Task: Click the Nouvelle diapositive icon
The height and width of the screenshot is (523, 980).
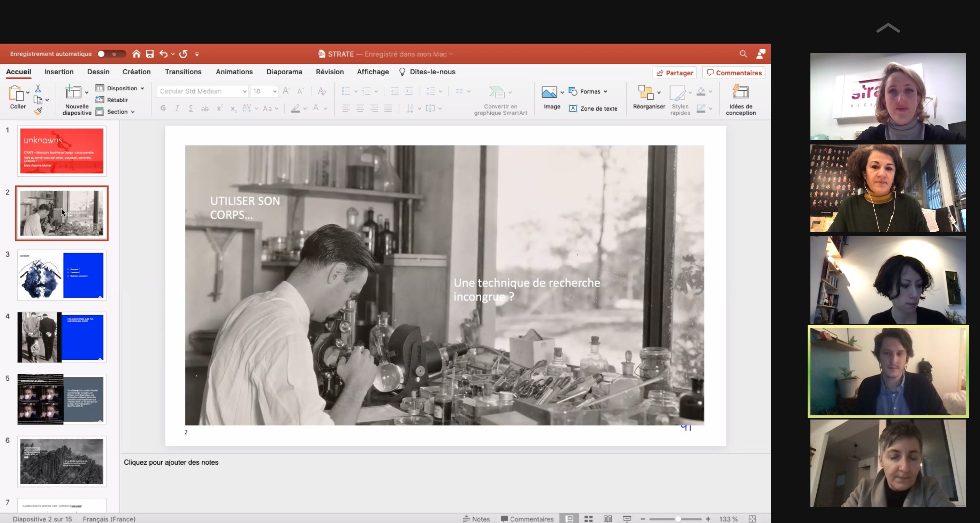Action: pyautogui.click(x=73, y=92)
